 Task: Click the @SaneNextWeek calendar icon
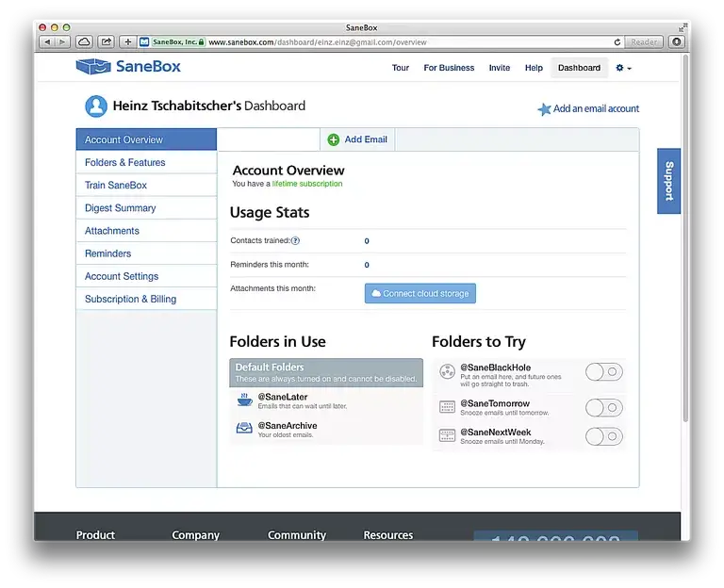tap(447, 435)
